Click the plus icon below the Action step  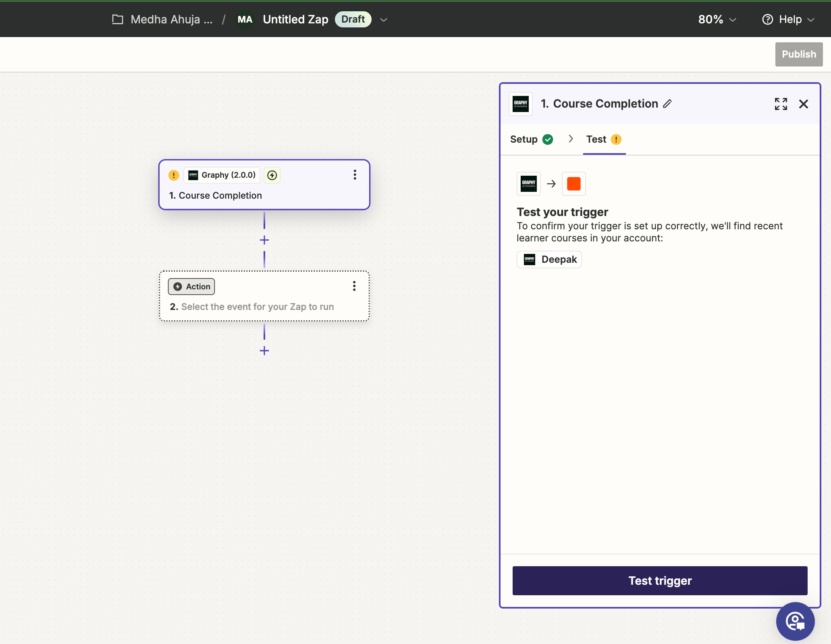(264, 351)
